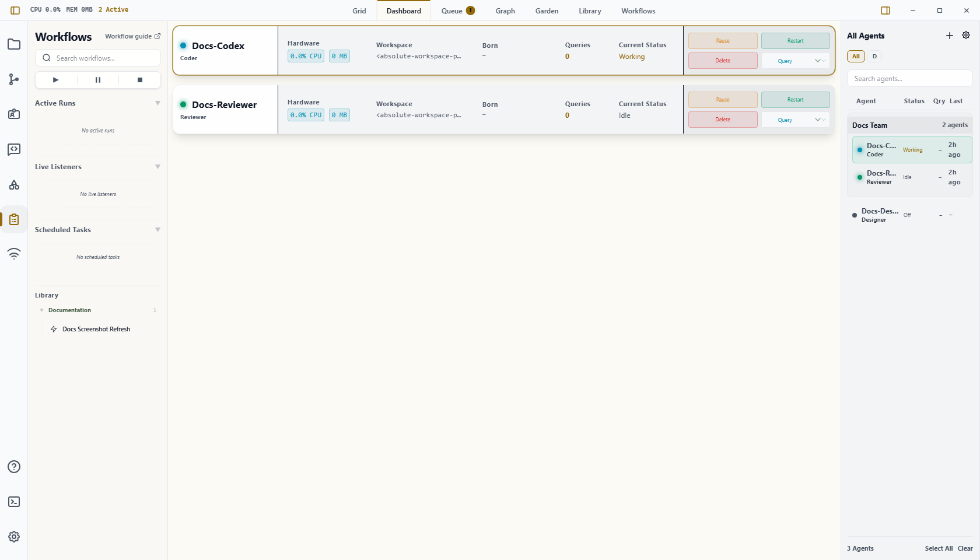Viewport: 980px width, 560px height.
Task: Switch to the Graph tab
Action: (505, 10)
